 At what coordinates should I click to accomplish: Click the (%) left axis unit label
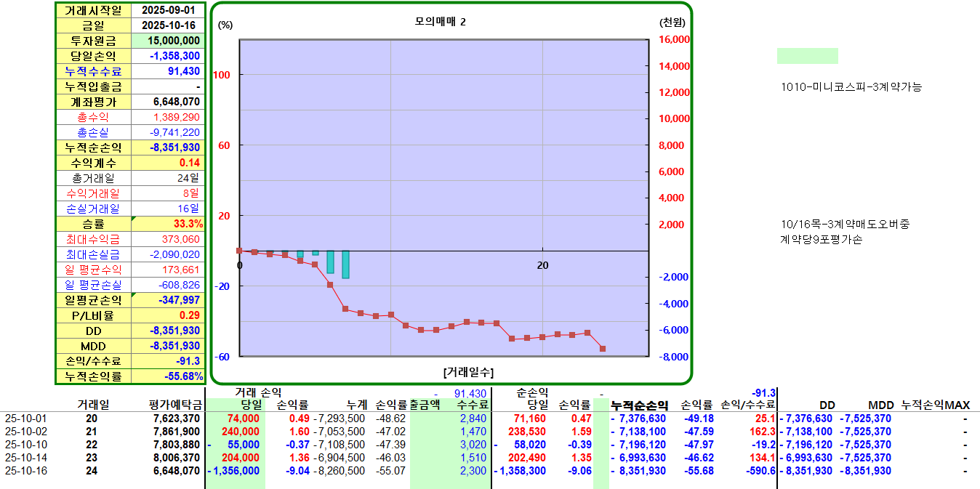(225, 25)
